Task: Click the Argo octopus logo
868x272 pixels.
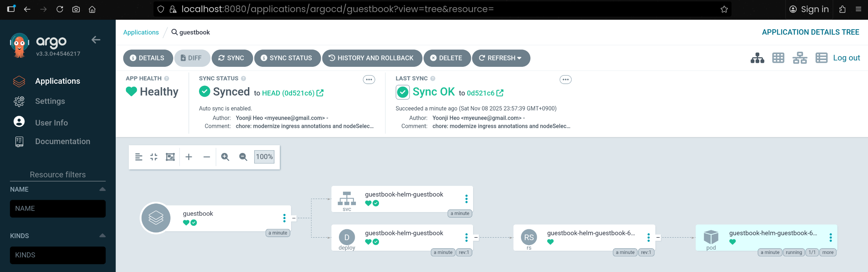Action: [20, 45]
